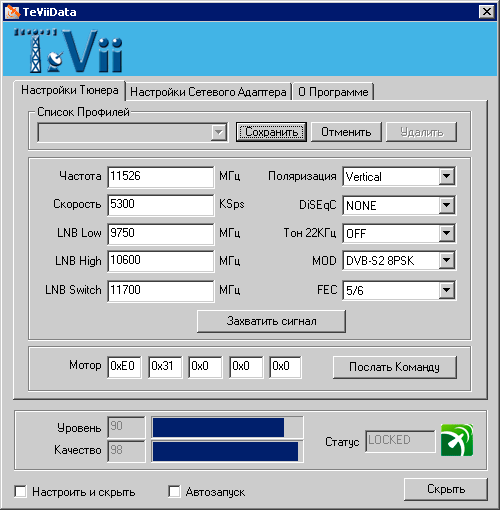The width and height of the screenshot is (500, 510).
Task: Click the Послать Команду button
Action: pos(395,367)
